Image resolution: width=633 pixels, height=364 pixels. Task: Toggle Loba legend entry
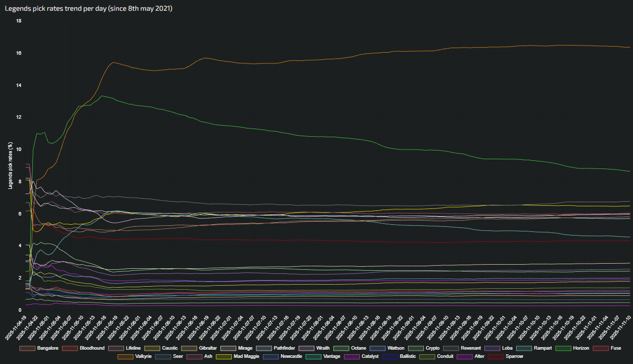(x=507, y=348)
